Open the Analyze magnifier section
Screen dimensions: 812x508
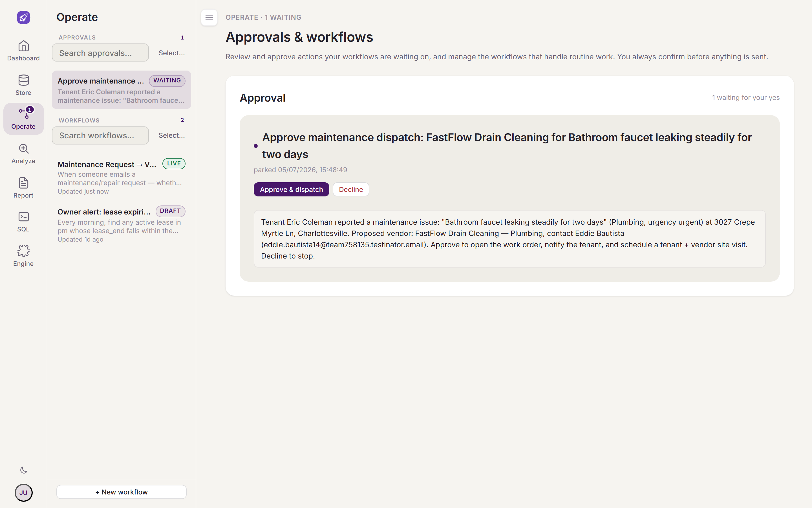point(23,154)
